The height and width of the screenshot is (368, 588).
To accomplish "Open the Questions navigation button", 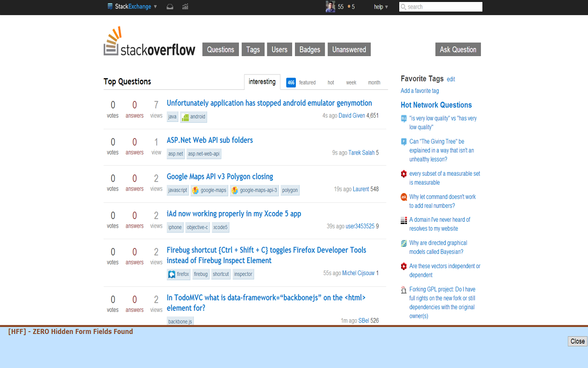I will click(x=220, y=50).
